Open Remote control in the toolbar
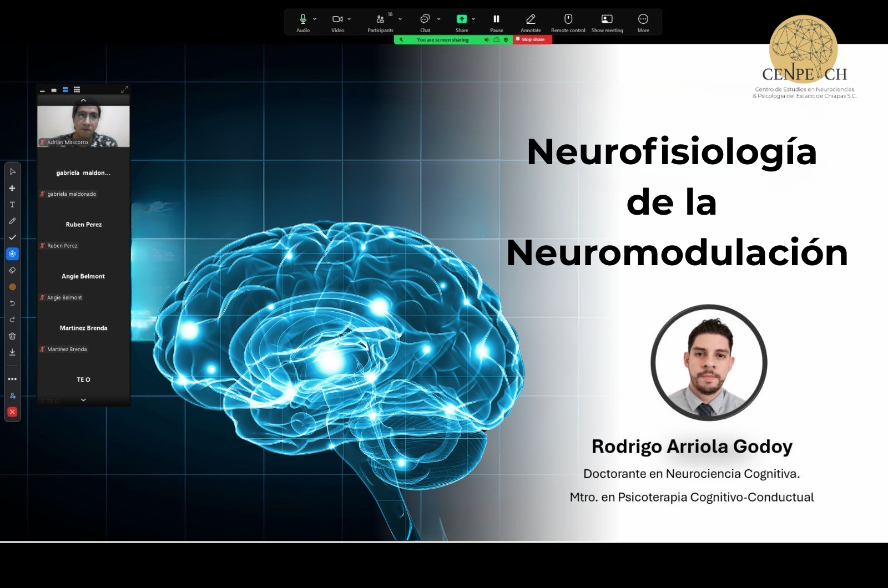Screen dimensions: 888x588 [568, 23]
